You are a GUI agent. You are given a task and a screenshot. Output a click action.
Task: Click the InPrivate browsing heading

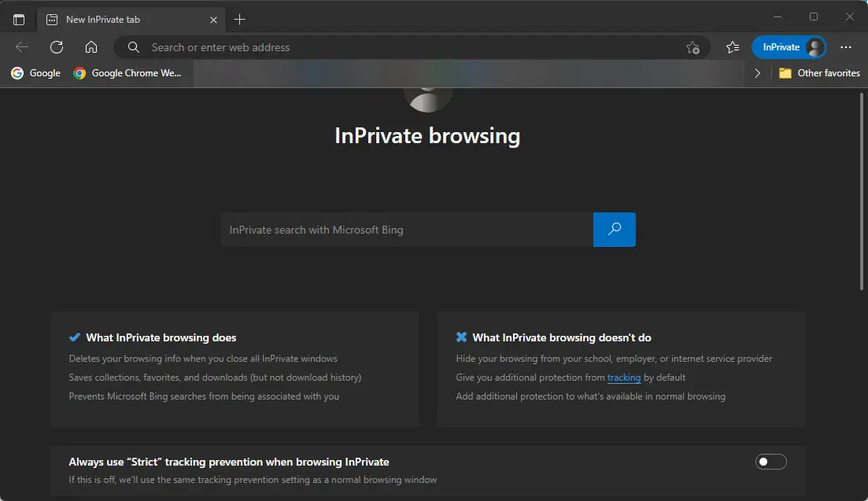[427, 136]
